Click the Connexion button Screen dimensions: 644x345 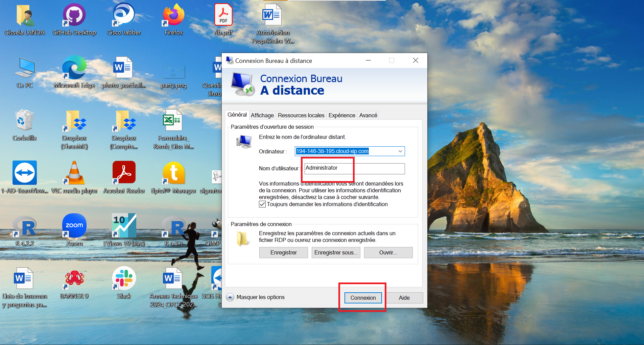pos(363,298)
